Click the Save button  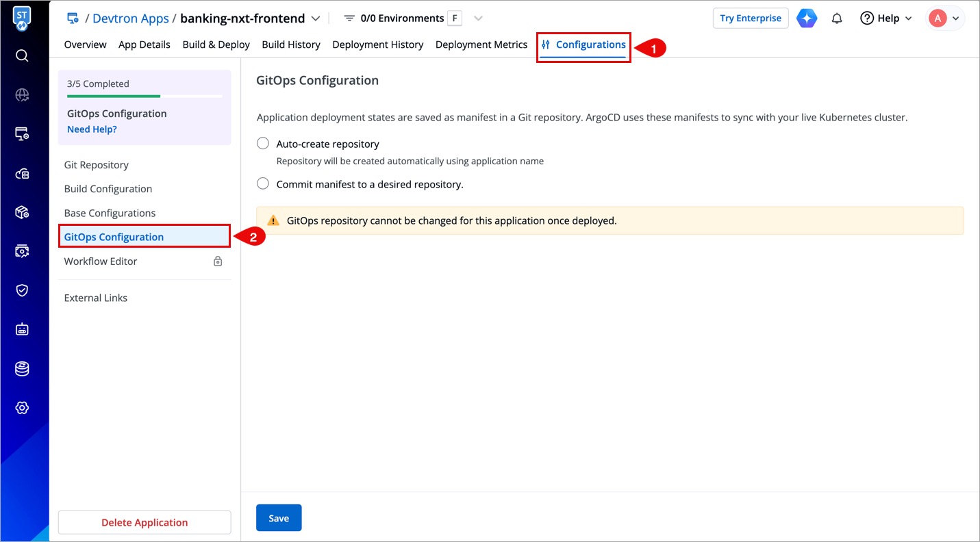(279, 518)
